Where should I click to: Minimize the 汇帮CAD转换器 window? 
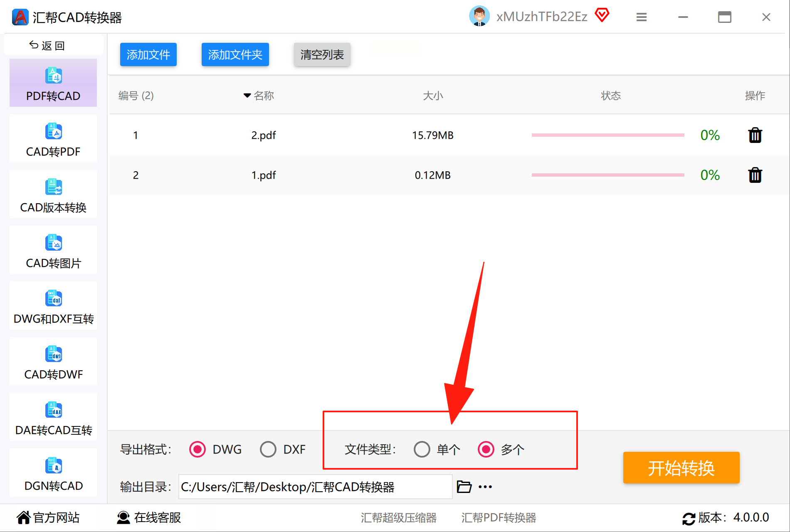683,17
